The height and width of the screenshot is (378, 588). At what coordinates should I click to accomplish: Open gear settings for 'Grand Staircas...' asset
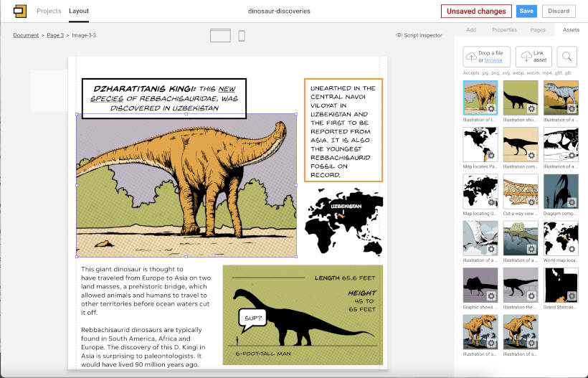click(x=571, y=296)
